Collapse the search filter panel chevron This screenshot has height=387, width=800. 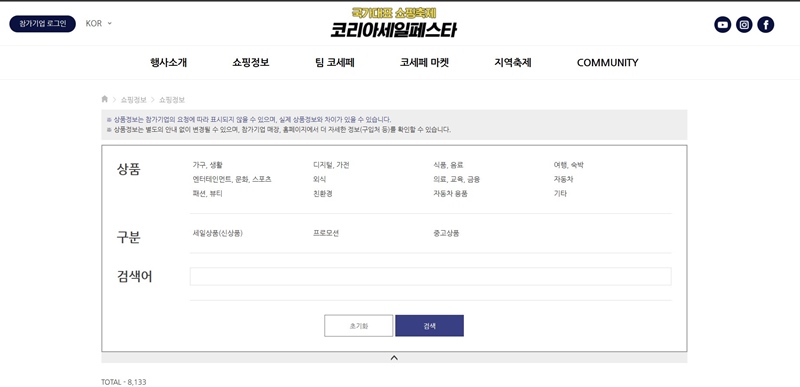click(394, 358)
